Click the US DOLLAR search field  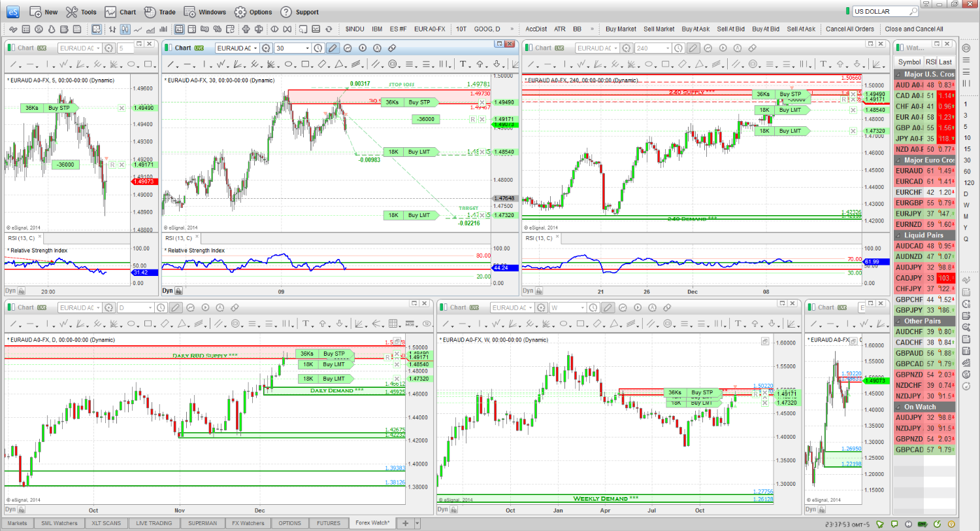(885, 11)
